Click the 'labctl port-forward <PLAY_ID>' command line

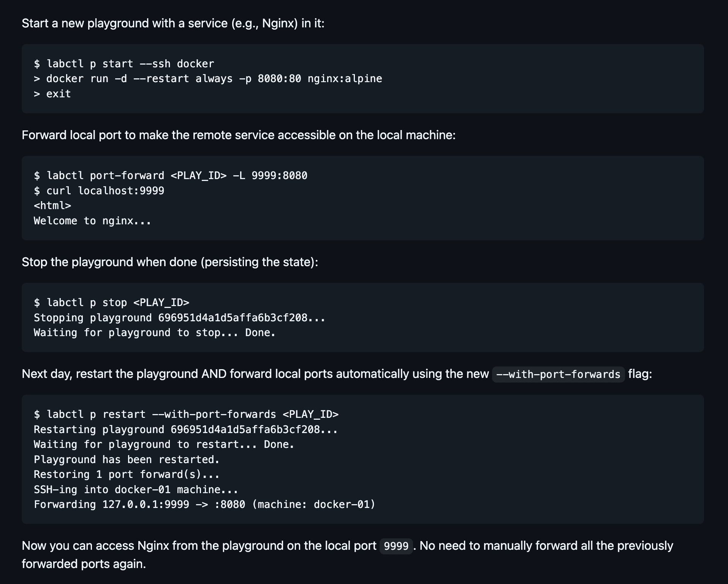click(171, 176)
